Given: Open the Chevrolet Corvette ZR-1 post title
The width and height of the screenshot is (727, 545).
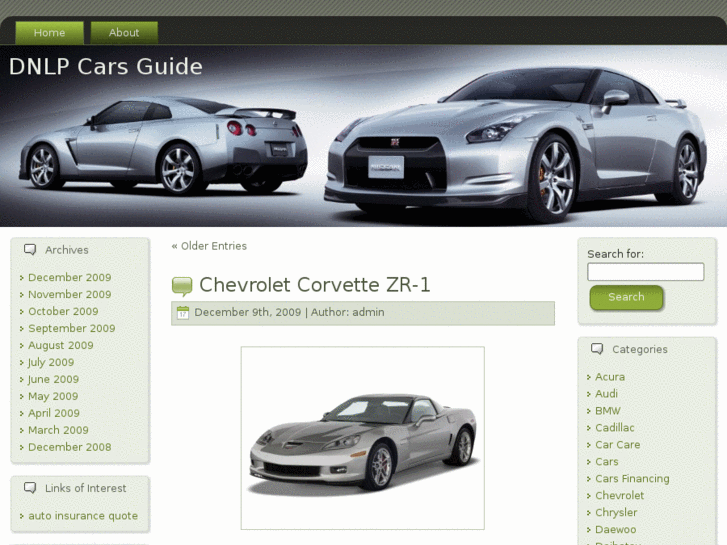Looking at the screenshot, I should pyautogui.click(x=315, y=285).
